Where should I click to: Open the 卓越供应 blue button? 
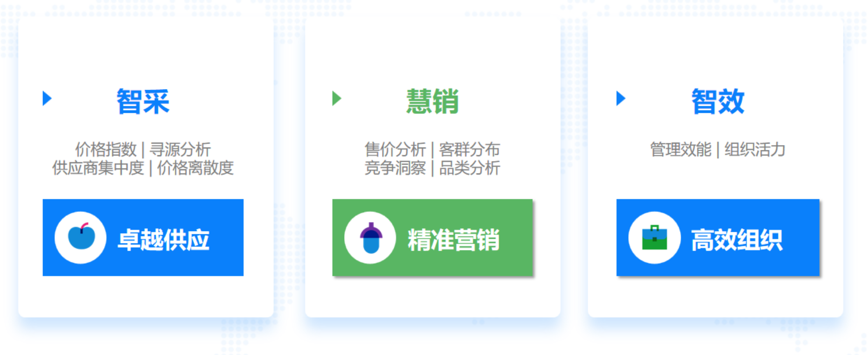coord(143,237)
